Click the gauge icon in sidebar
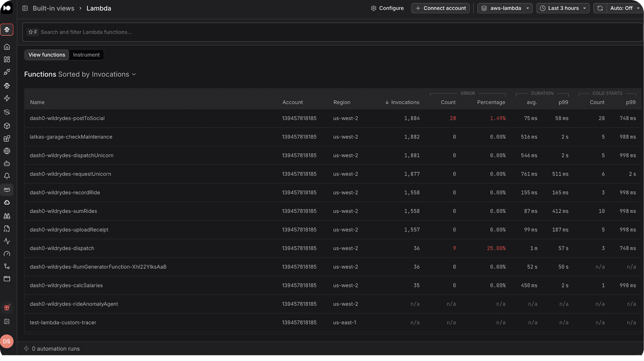The width and height of the screenshot is (644, 361). point(7,254)
